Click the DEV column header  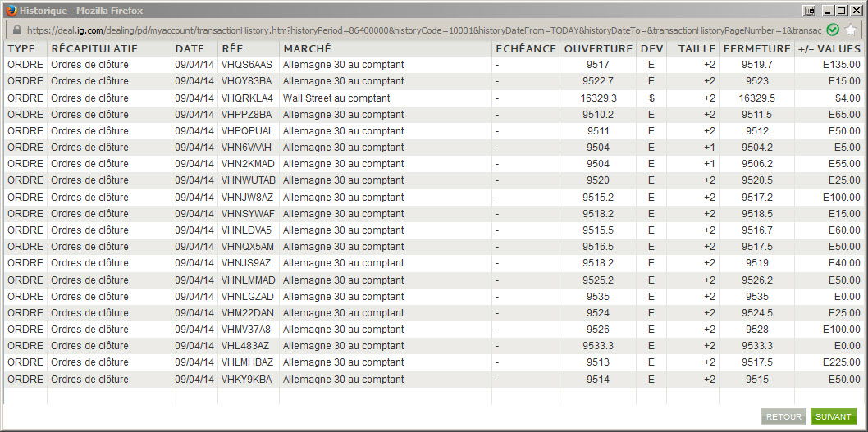(x=651, y=48)
